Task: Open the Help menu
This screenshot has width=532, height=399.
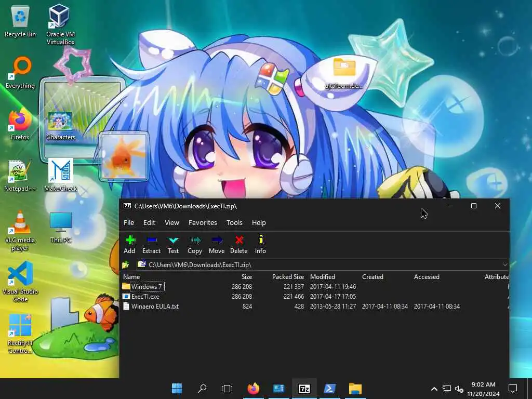Action: (259, 222)
